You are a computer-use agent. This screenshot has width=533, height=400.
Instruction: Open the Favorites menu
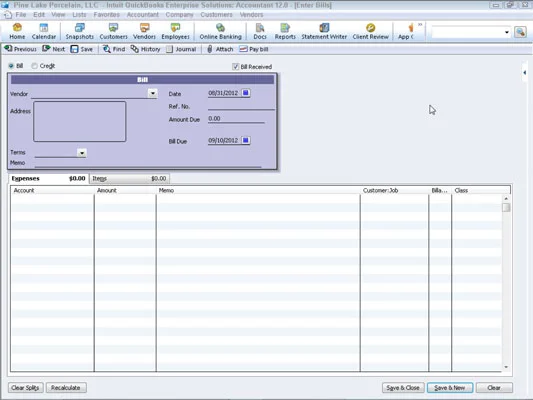tap(106, 15)
